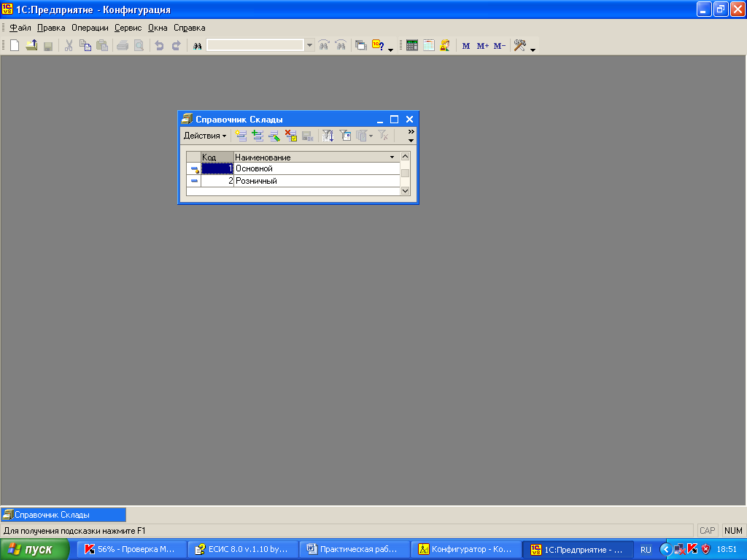Click the user lock icon in toolbar
Screen dimensions: 747x560
pos(445,46)
